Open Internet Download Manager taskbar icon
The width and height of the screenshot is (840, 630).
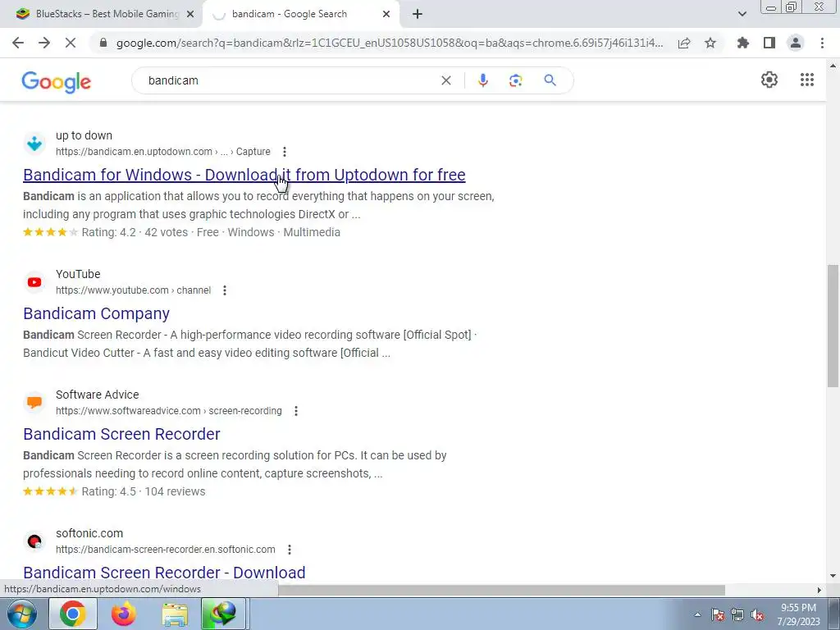tap(223, 614)
